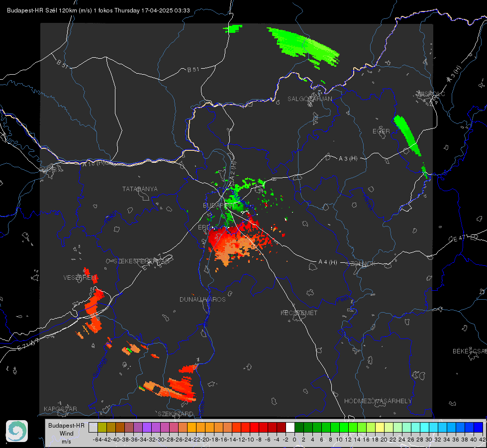Click the Somogy county label
This screenshot has height=448, width=487.
(x=100, y=367)
